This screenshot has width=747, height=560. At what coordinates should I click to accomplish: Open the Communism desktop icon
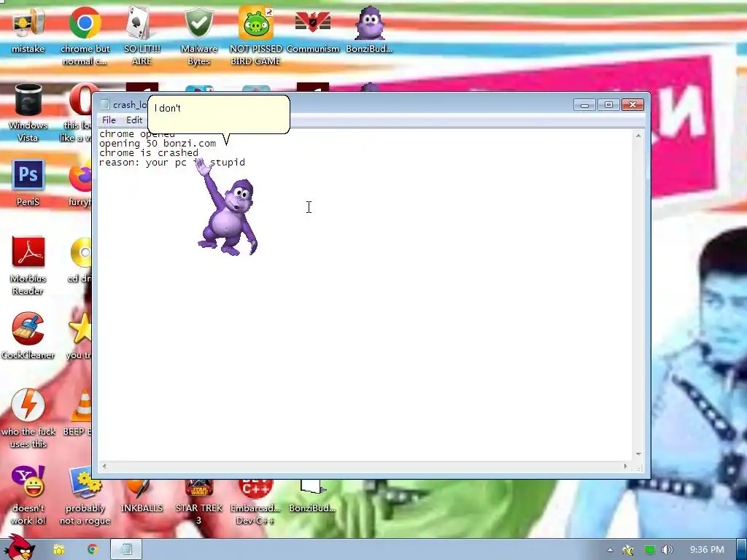[313, 31]
